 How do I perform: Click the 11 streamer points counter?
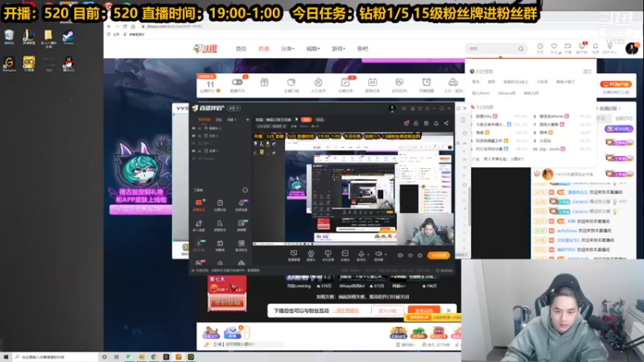(x=210, y=84)
